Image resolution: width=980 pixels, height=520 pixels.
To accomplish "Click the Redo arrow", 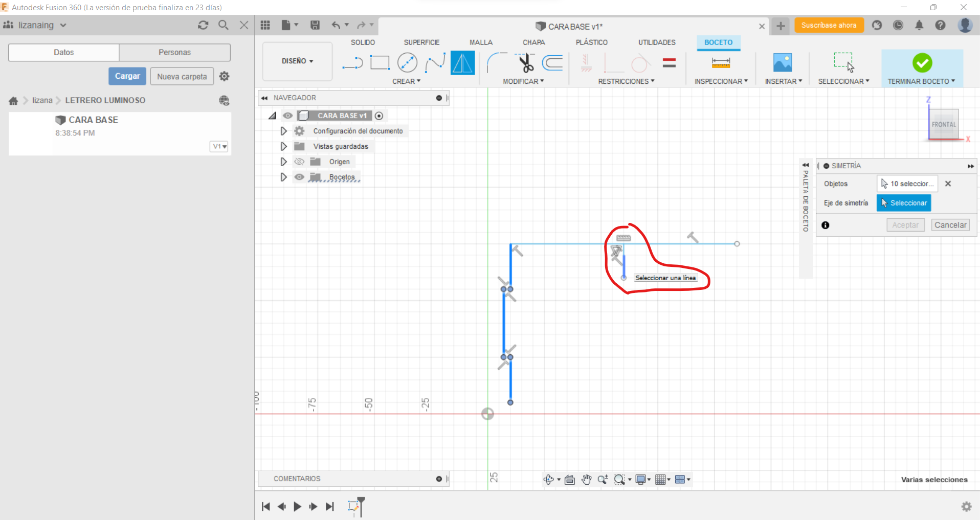I will (361, 25).
